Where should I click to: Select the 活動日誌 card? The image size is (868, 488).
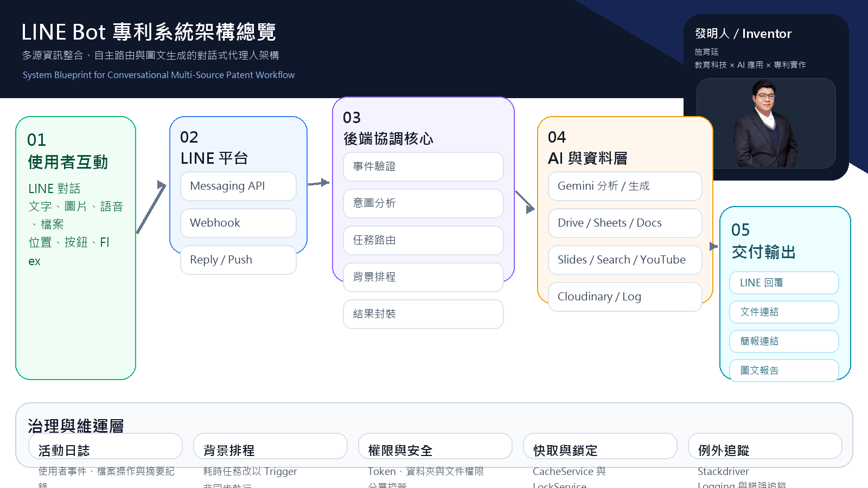click(105, 446)
